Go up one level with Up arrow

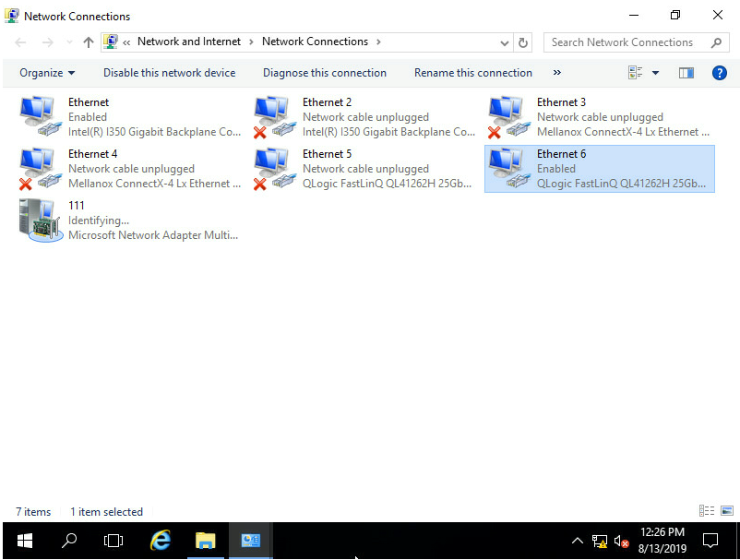click(89, 42)
